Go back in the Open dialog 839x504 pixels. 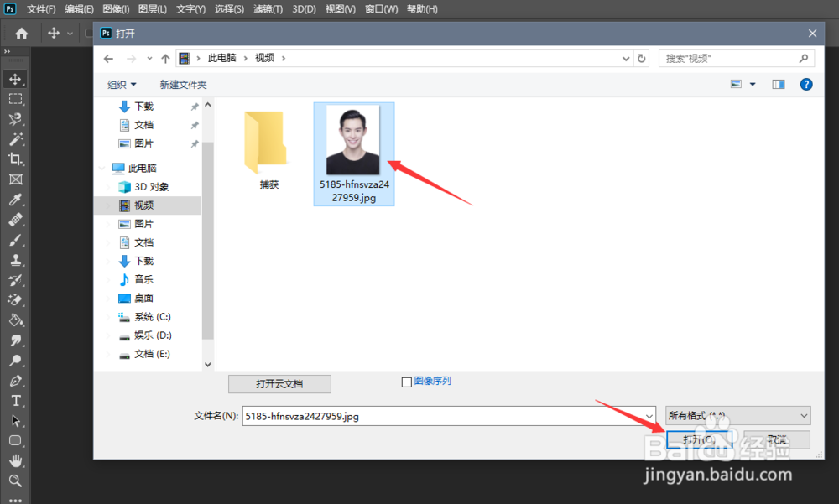coord(108,59)
